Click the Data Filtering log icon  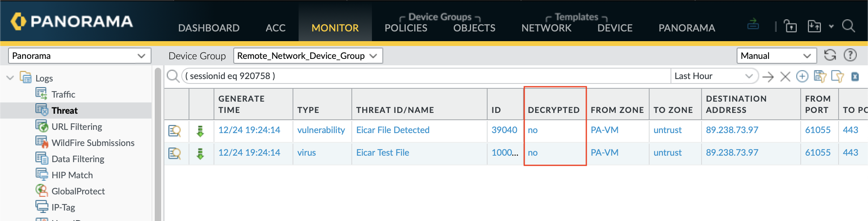coord(42,158)
